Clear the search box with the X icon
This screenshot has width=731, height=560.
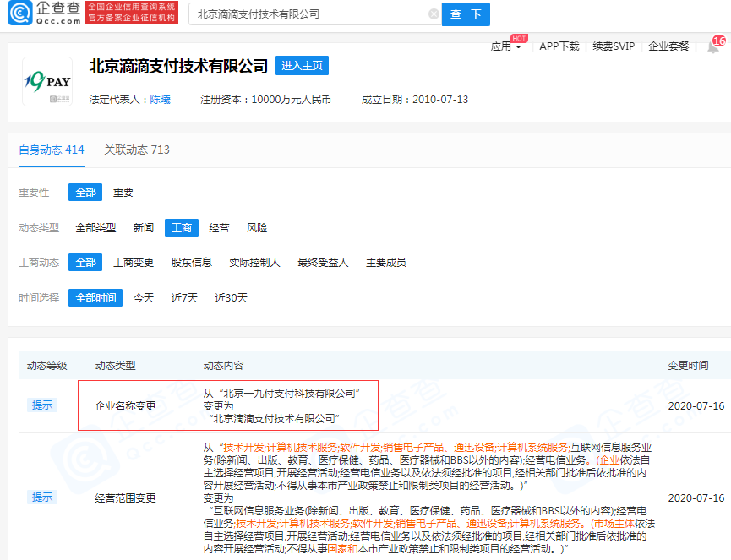click(x=434, y=14)
